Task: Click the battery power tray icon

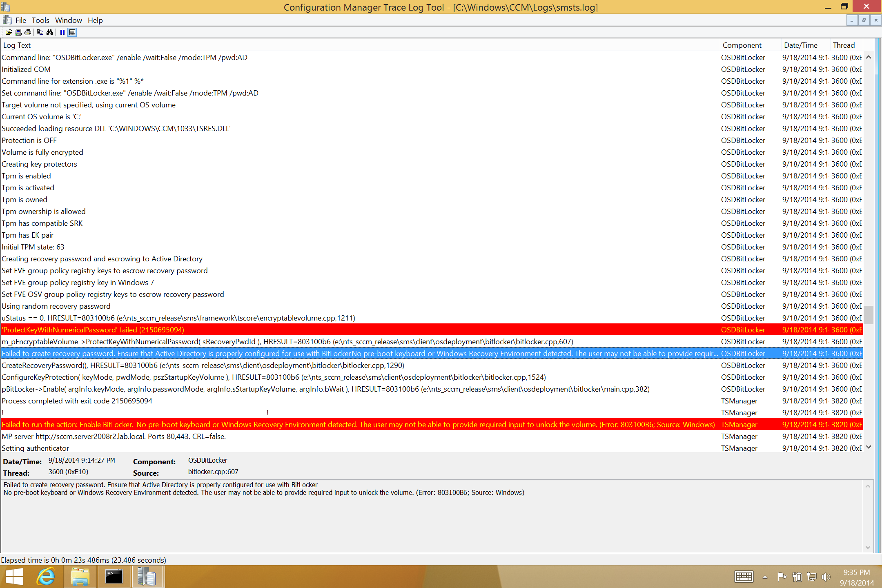Action: [x=797, y=577]
